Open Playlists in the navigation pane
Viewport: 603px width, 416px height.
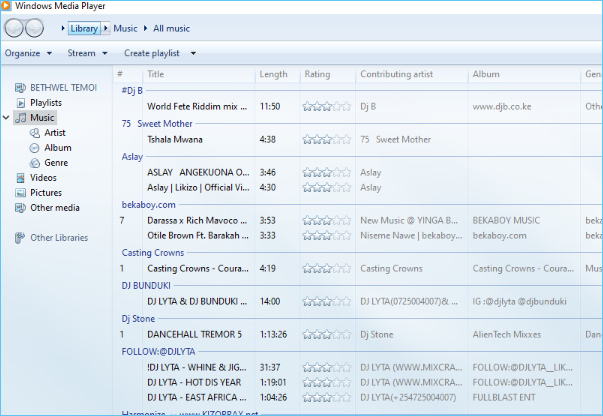tap(46, 103)
